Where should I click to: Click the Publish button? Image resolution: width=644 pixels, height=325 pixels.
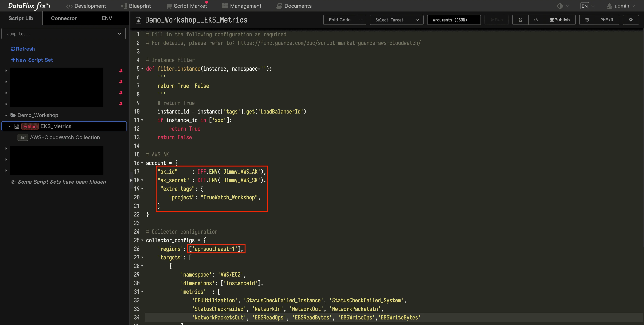point(560,20)
